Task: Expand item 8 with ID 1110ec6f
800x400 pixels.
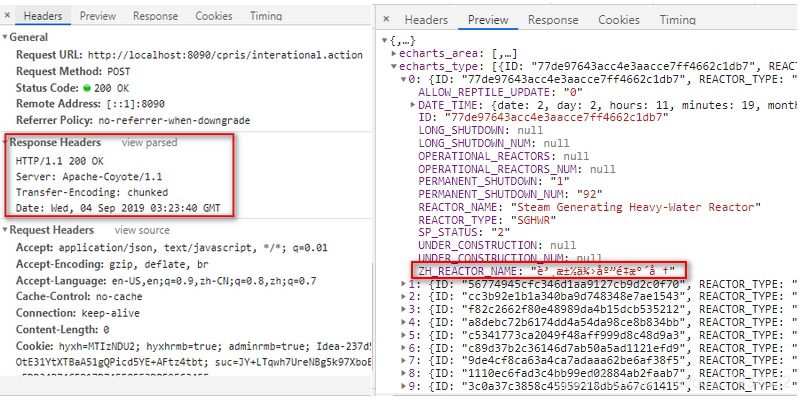Action: point(404,373)
